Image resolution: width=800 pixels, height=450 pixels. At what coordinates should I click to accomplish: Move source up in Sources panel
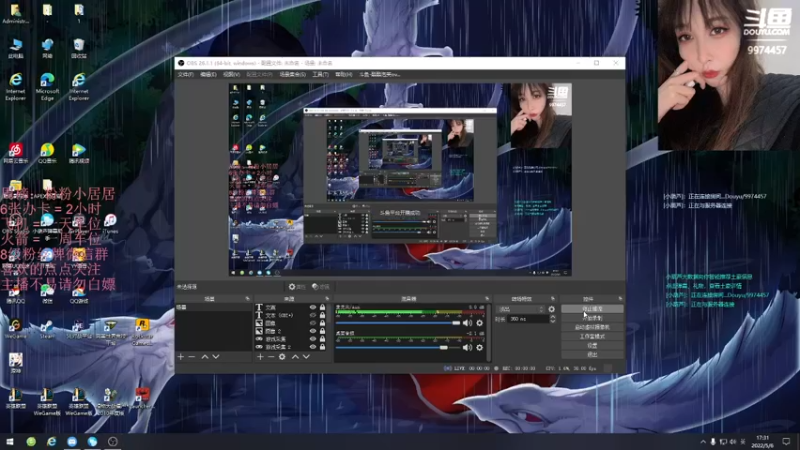point(295,357)
